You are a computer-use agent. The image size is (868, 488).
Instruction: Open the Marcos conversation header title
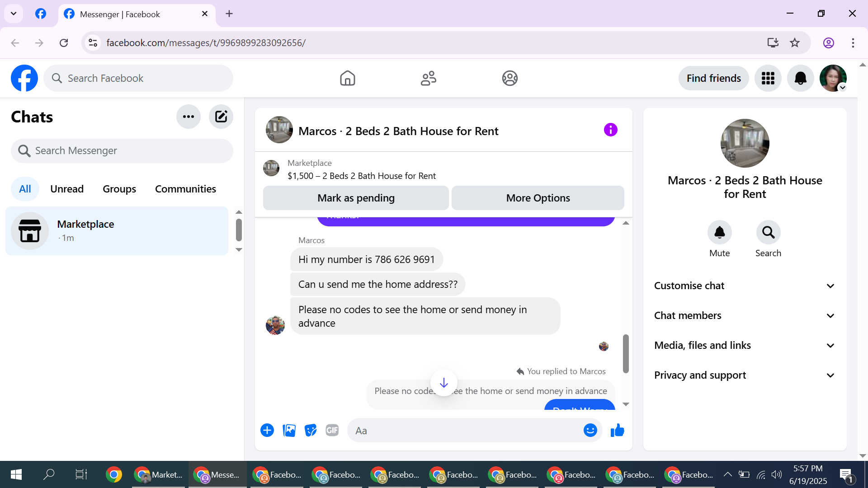[x=398, y=131]
